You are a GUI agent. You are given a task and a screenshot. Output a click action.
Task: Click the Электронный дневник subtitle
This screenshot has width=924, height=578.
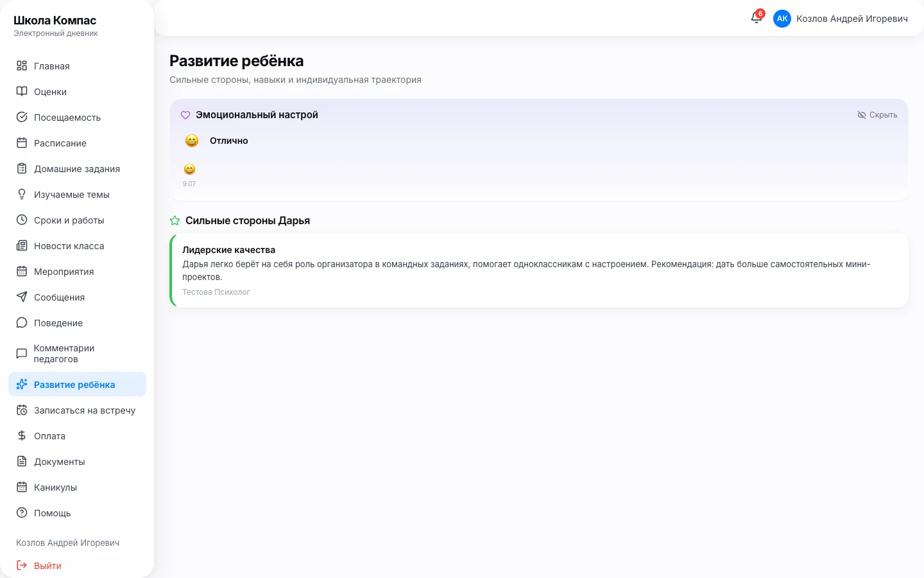point(56,33)
